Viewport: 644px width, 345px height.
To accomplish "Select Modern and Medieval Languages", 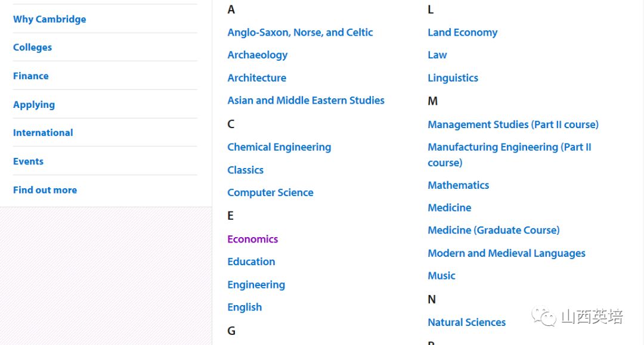I will (x=506, y=253).
